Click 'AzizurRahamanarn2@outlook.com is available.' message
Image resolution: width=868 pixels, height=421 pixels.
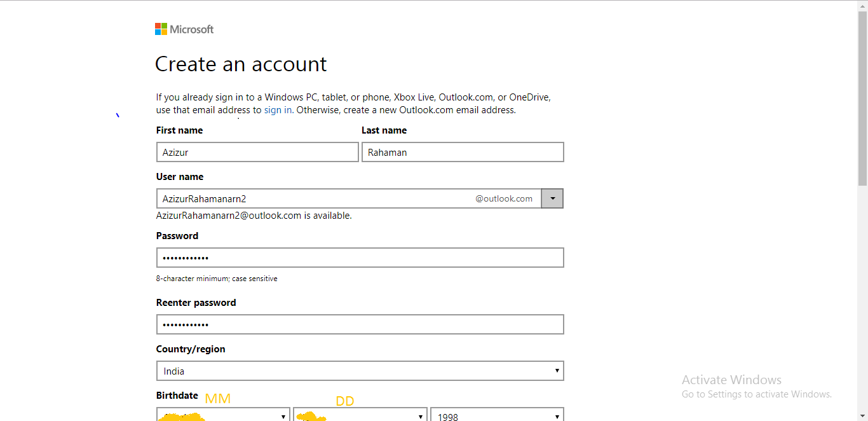tap(254, 216)
